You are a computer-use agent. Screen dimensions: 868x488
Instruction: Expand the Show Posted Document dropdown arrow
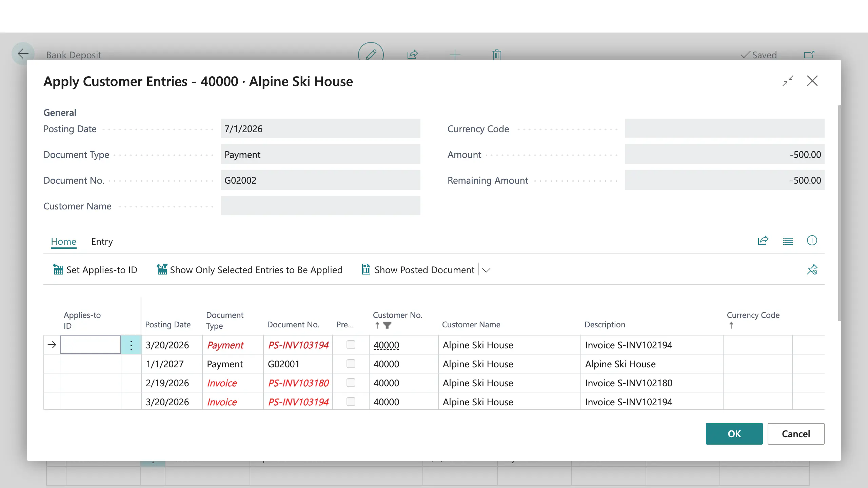[486, 270]
